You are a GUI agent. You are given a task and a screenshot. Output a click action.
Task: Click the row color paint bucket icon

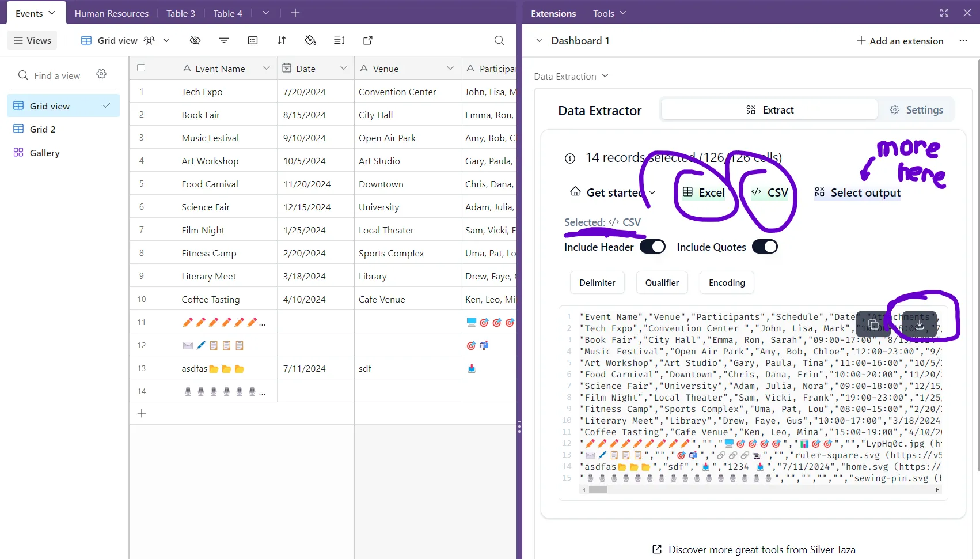pyautogui.click(x=310, y=40)
